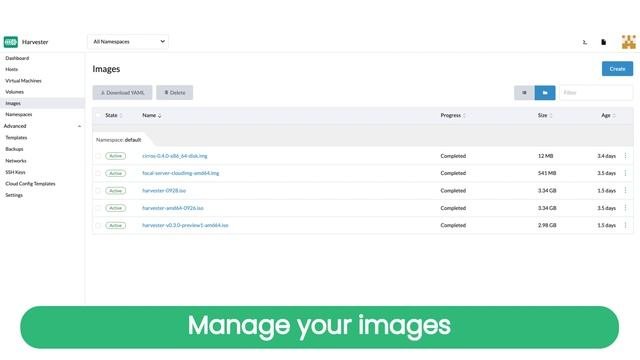The height and width of the screenshot is (360, 640).
Task: Open Virtual Machines in sidebar
Action: coord(23,81)
